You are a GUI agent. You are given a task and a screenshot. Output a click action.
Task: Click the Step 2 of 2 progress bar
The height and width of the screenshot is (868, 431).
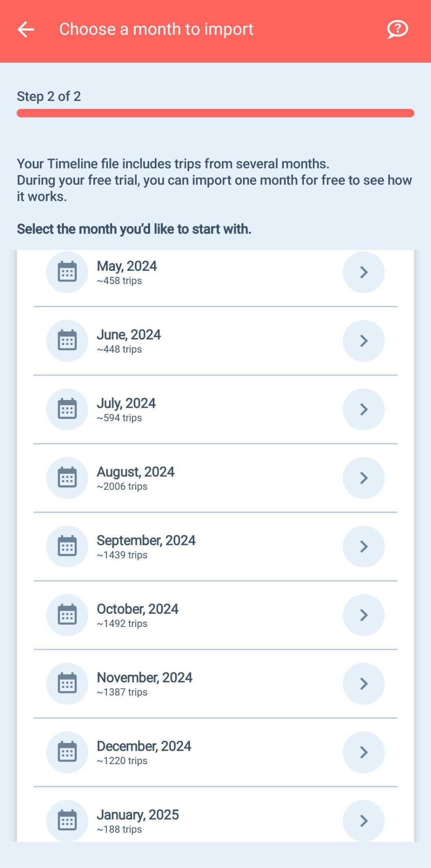point(215,113)
